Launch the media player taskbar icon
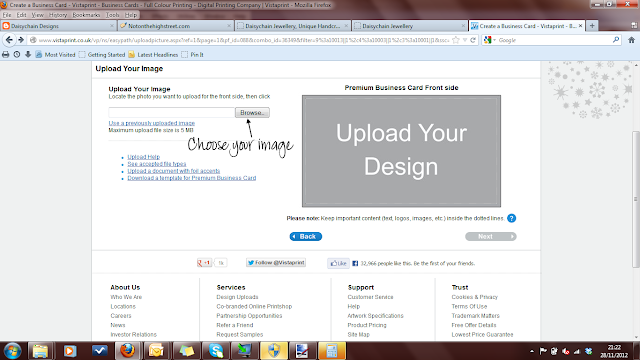Image resolution: width=640 pixels, height=360 pixels. click(x=70, y=351)
